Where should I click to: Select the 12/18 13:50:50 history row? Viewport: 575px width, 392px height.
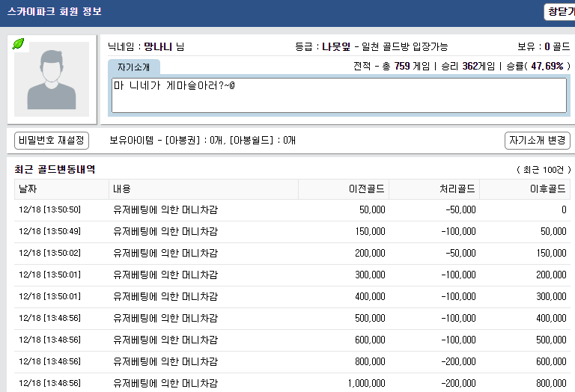[x=292, y=210]
